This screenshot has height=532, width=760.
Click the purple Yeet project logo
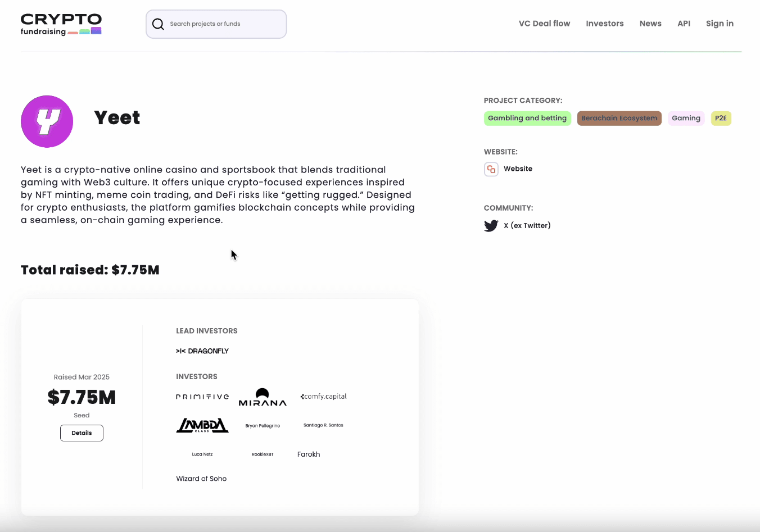pyautogui.click(x=47, y=121)
